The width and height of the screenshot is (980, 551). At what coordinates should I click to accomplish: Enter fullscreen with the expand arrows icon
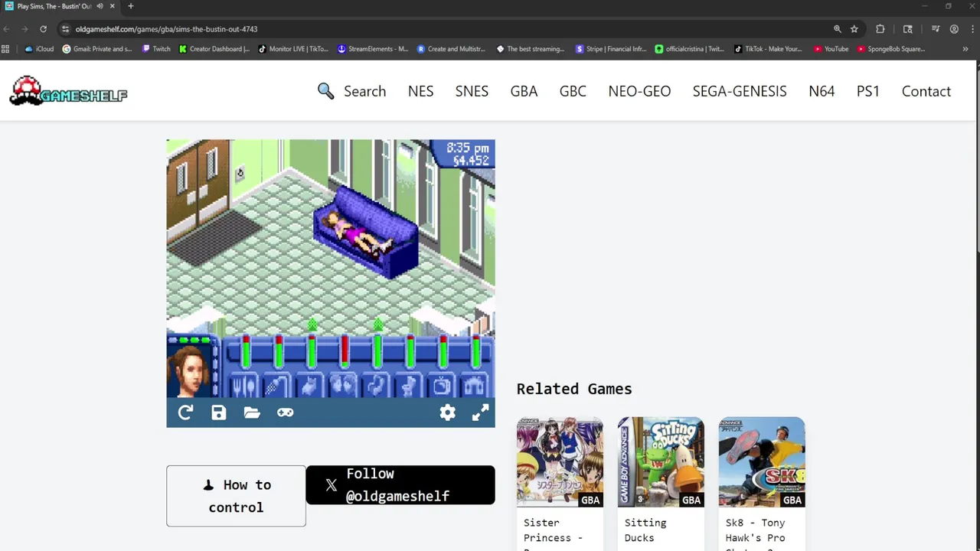[480, 412]
